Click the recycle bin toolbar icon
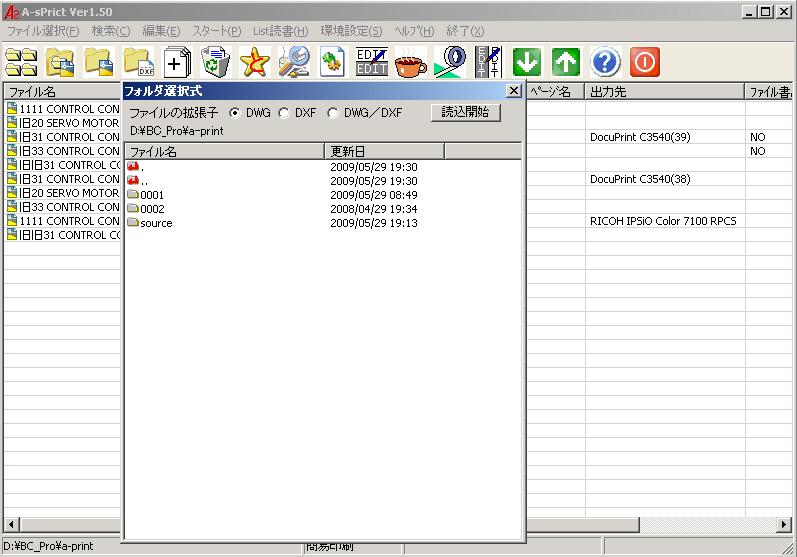This screenshot has width=797, height=557. [215, 62]
